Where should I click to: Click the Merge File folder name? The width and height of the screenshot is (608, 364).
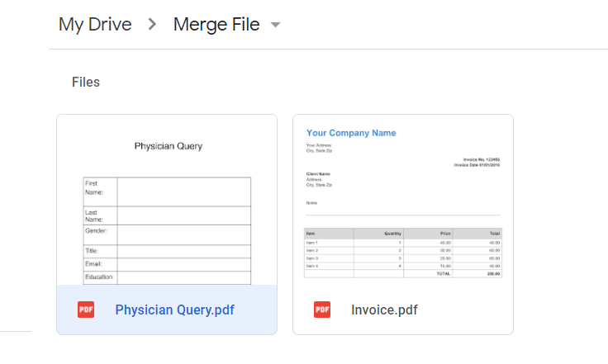[x=216, y=25]
